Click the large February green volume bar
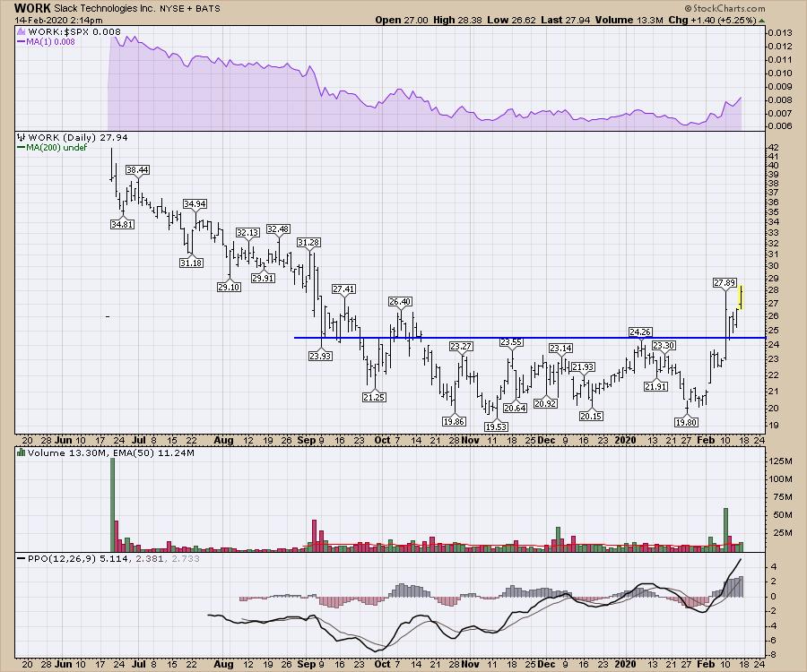This screenshot has width=807, height=672. [725, 529]
